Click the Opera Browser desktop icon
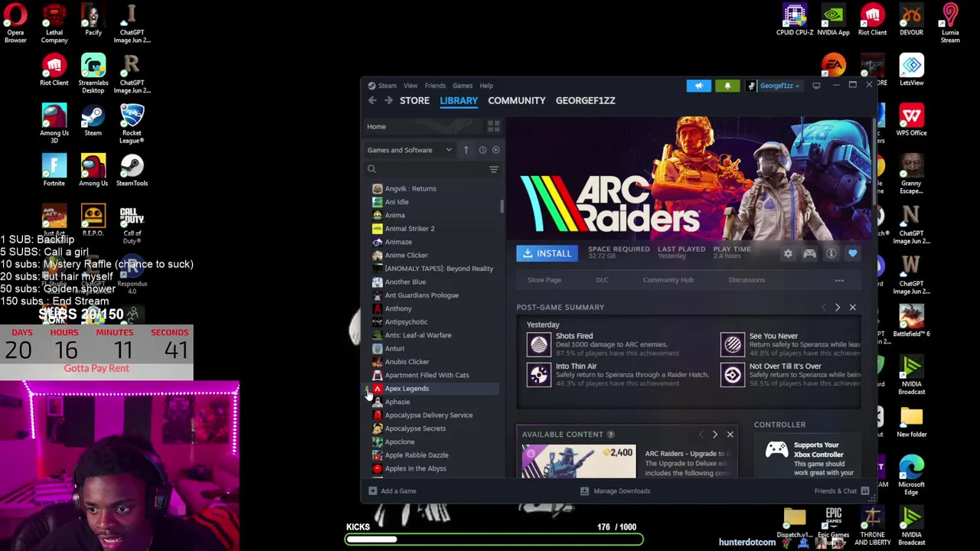980x551 pixels. [15, 22]
